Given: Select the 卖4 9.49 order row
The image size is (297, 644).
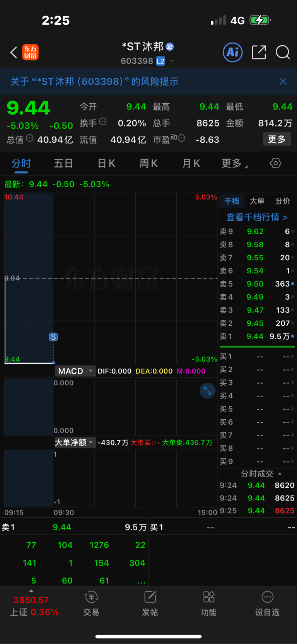Looking at the screenshot, I should point(257,297).
